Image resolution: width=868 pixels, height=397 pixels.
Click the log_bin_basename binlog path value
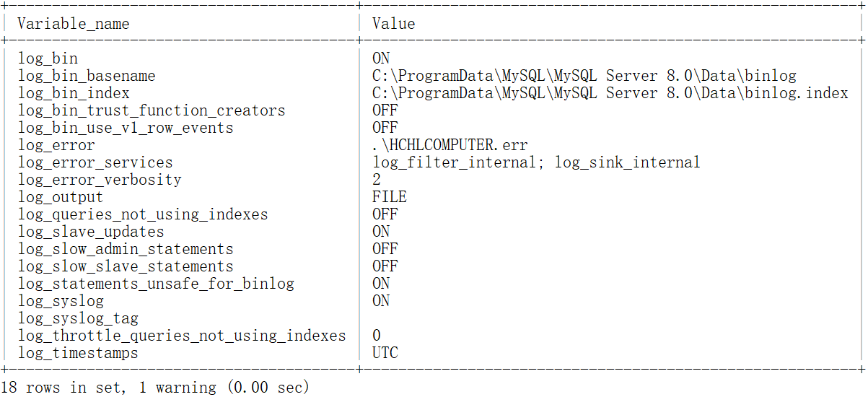[584, 76]
